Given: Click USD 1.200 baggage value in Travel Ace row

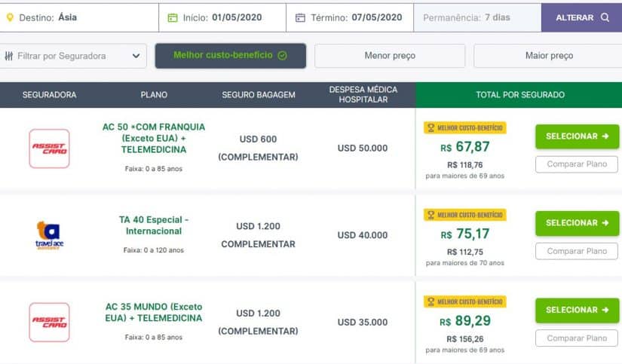Looking at the screenshot, I should [259, 226].
